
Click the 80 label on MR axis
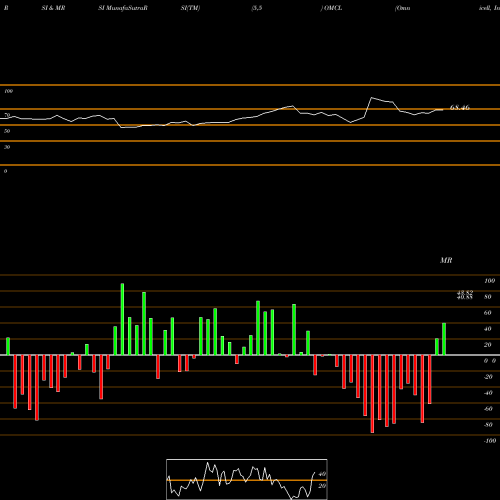coord(488,297)
